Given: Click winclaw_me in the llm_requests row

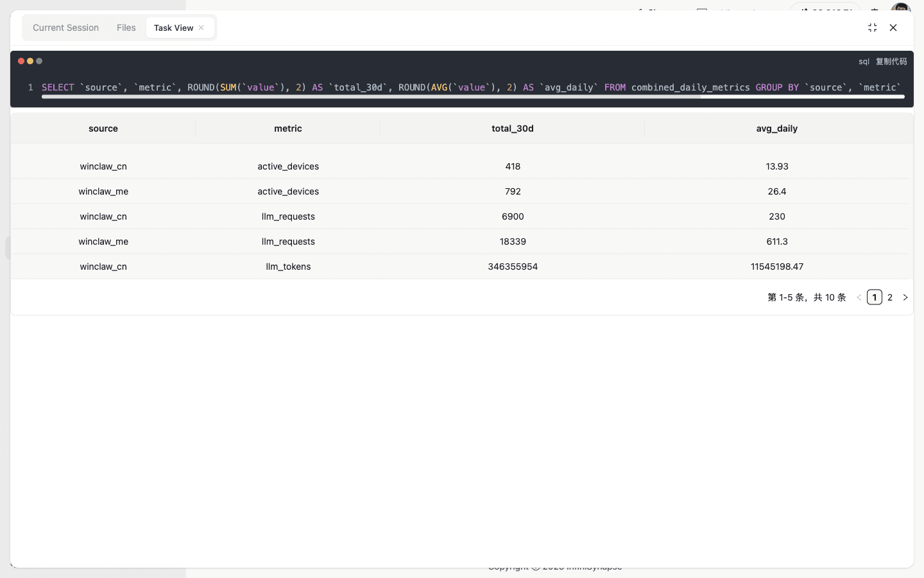Looking at the screenshot, I should point(103,241).
